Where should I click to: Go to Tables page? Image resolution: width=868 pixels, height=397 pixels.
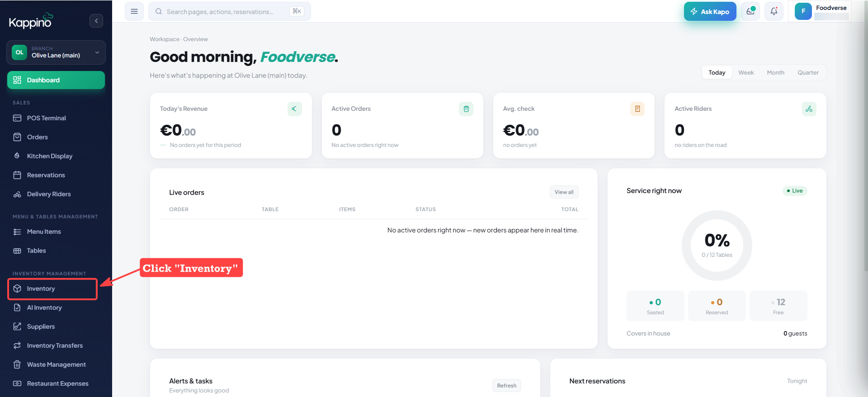coord(56,250)
